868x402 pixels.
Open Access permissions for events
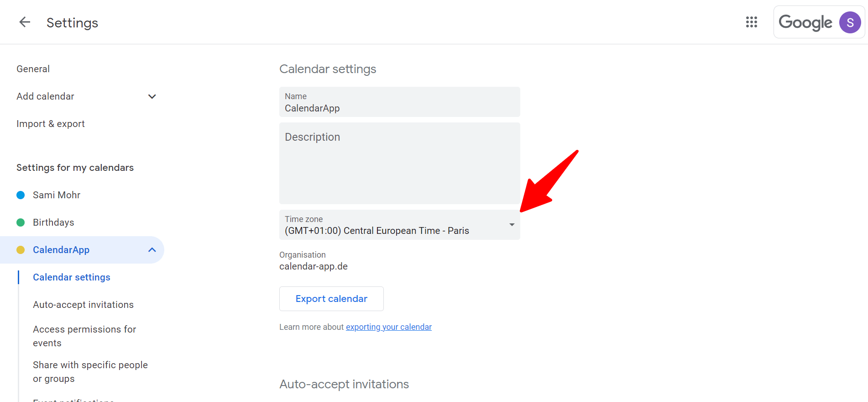(x=84, y=336)
